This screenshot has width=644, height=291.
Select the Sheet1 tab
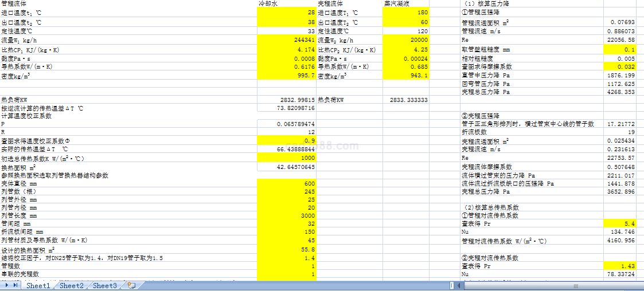coord(38,285)
